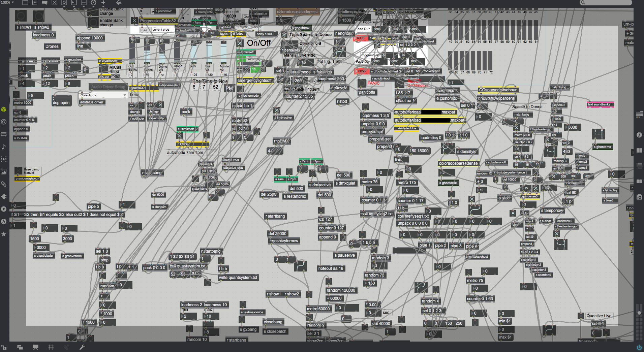Open the Max for Live devices browser

(x=4, y=134)
